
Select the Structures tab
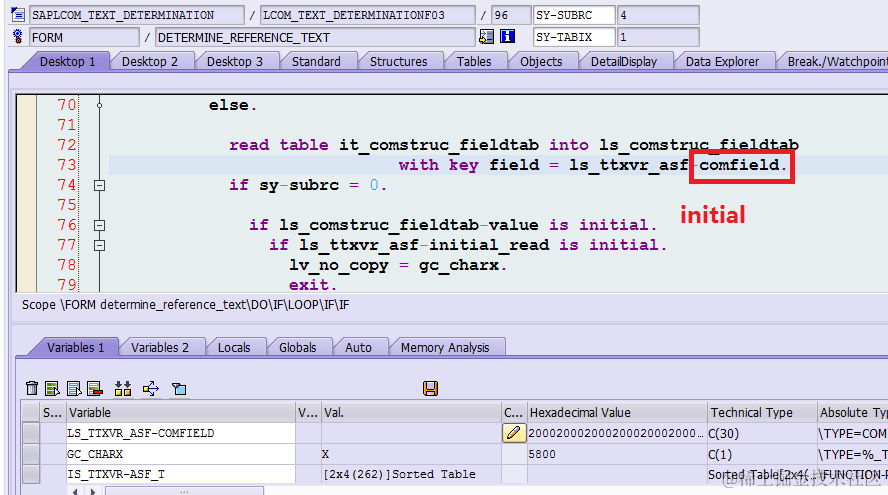click(399, 61)
